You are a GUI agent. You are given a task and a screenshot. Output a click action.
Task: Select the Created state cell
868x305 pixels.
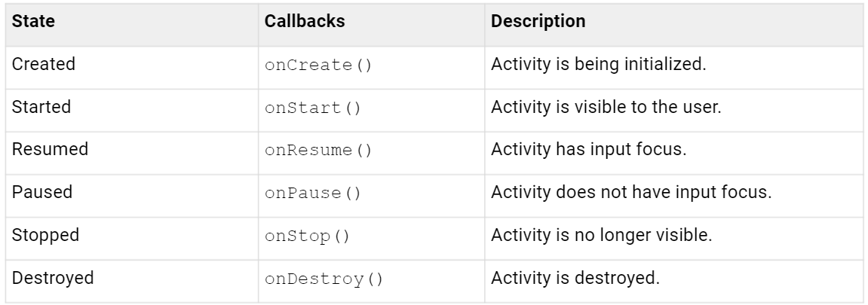click(44, 64)
